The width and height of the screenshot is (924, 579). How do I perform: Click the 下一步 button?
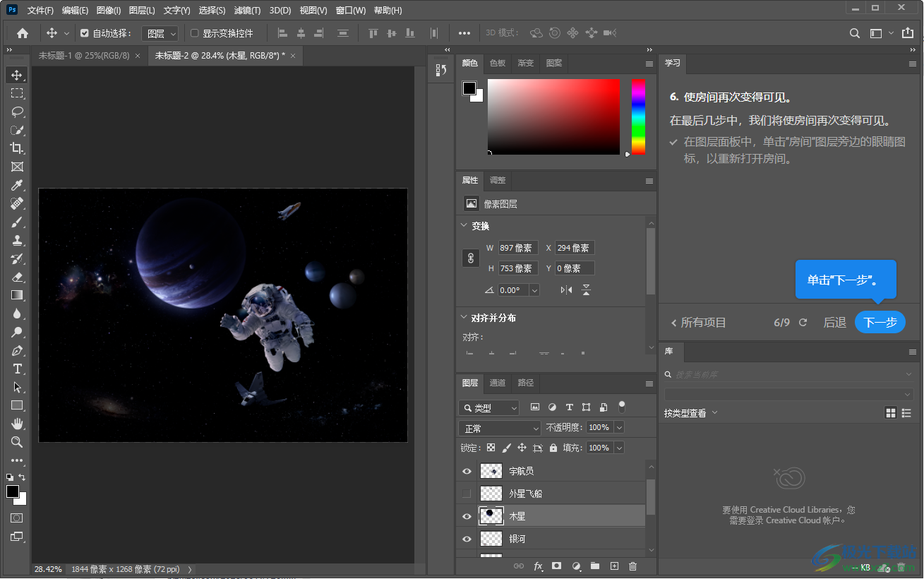[880, 322]
